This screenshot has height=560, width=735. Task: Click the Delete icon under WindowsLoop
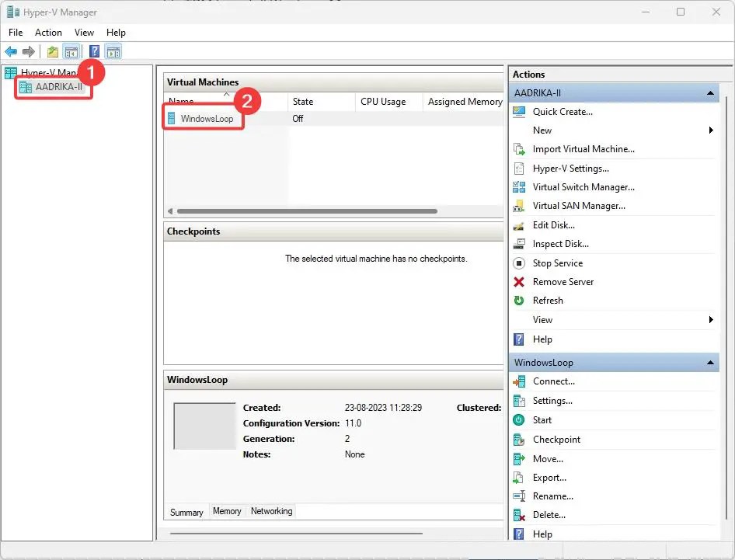[519, 515]
